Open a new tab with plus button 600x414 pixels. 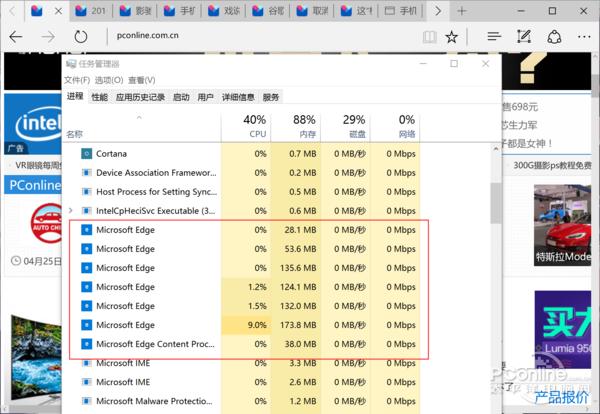pyautogui.click(x=461, y=11)
